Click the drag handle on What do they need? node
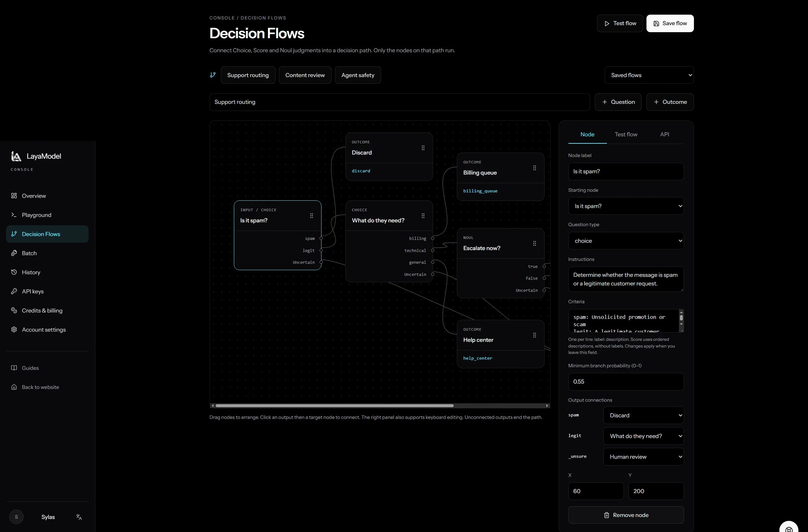808x532 pixels. pyautogui.click(x=423, y=216)
